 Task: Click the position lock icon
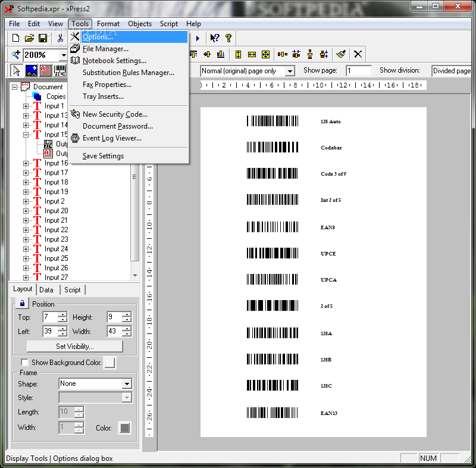pyautogui.click(x=22, y=303)
